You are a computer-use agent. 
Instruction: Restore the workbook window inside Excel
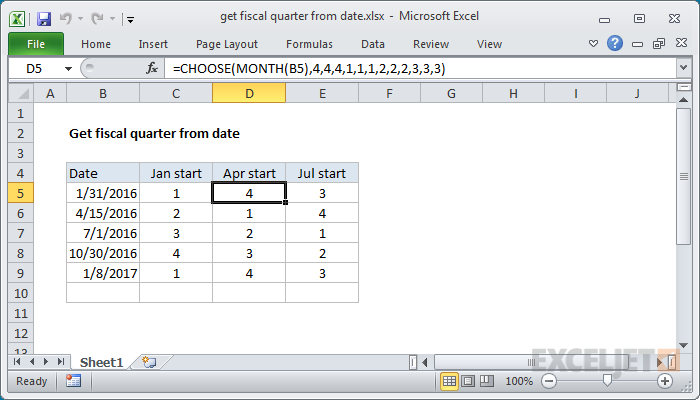(x=659, y=43)
